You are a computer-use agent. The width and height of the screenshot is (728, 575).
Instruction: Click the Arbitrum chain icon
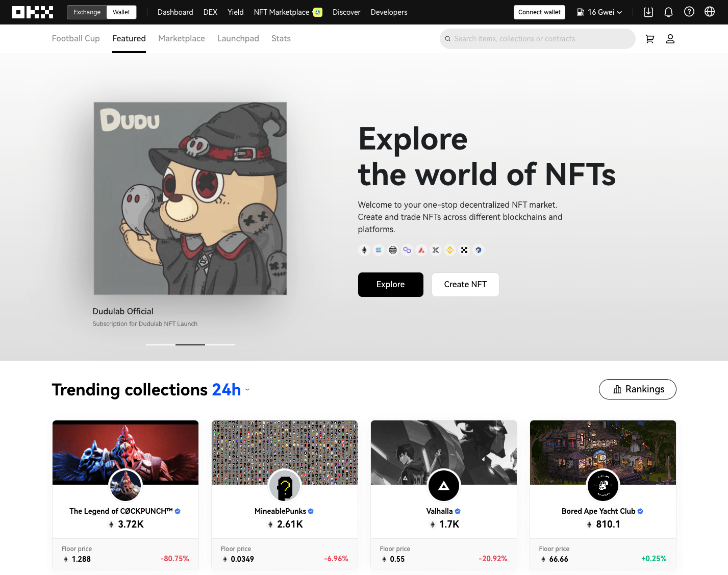(479, 250)
